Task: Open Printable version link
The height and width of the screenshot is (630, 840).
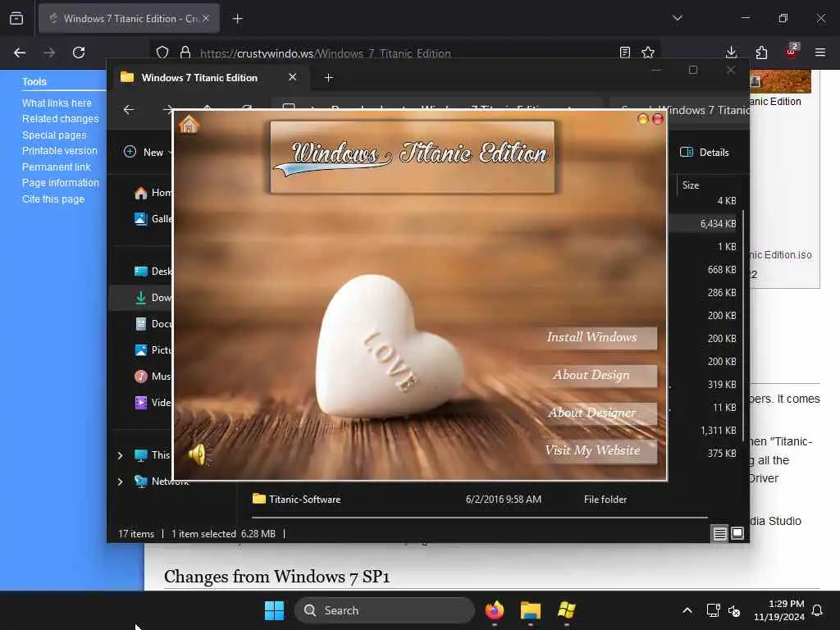Action: click(59, 151)
